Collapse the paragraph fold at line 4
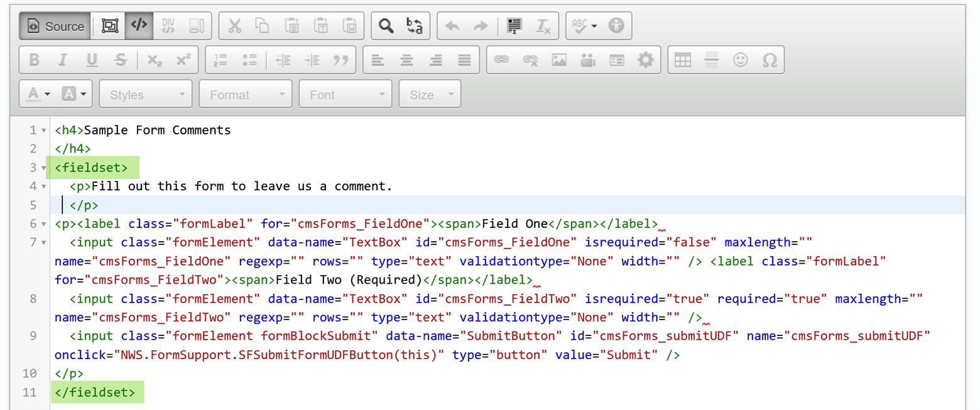This screenshot has width=980, height=410. click(43, 186)
